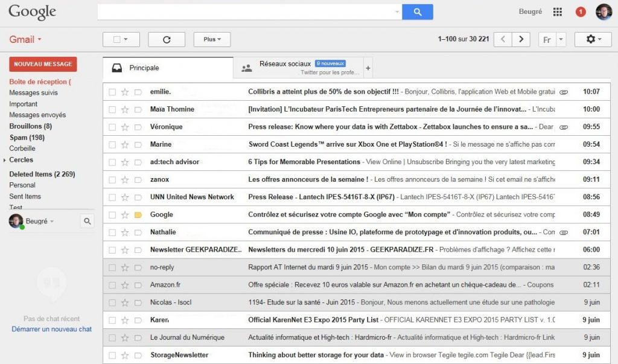Expand the Cercles label group
618x364 pixels.
4,160
